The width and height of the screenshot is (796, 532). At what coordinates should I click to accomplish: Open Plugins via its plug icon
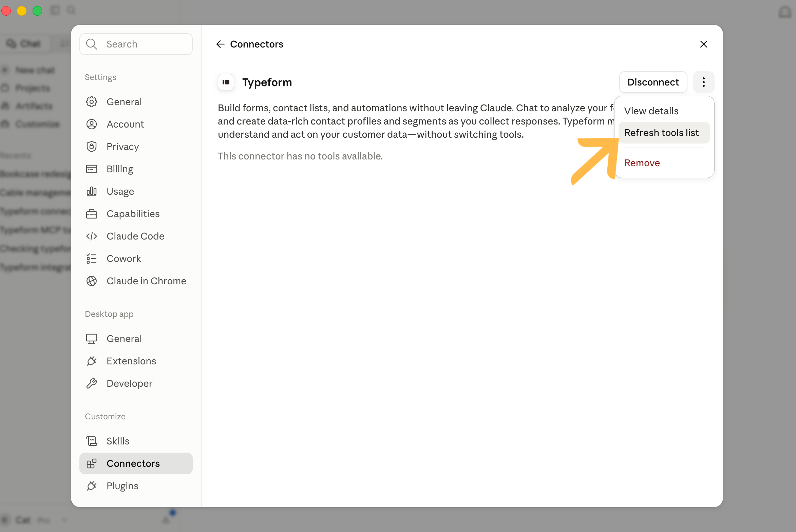point(92,486)
